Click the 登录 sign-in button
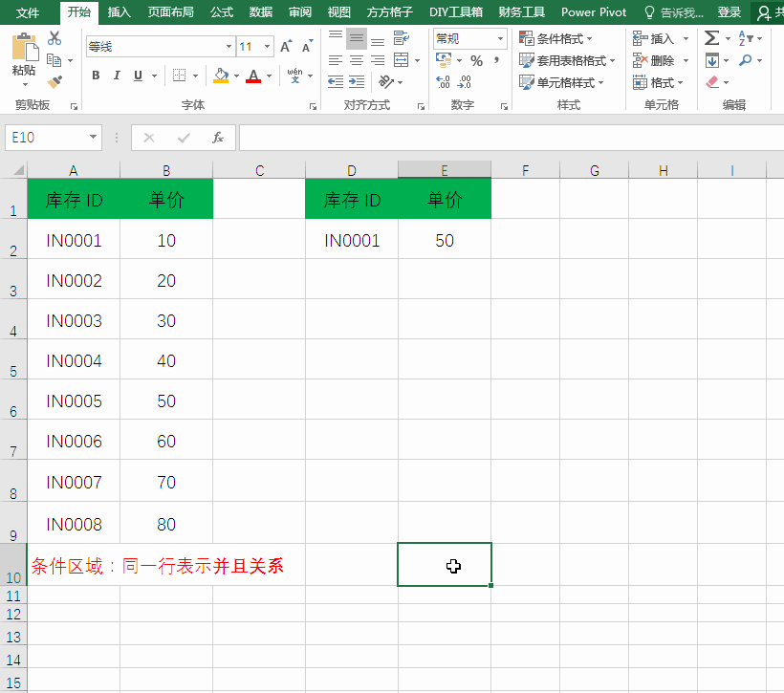Screen dimensions: 784x693 [729, 12]
